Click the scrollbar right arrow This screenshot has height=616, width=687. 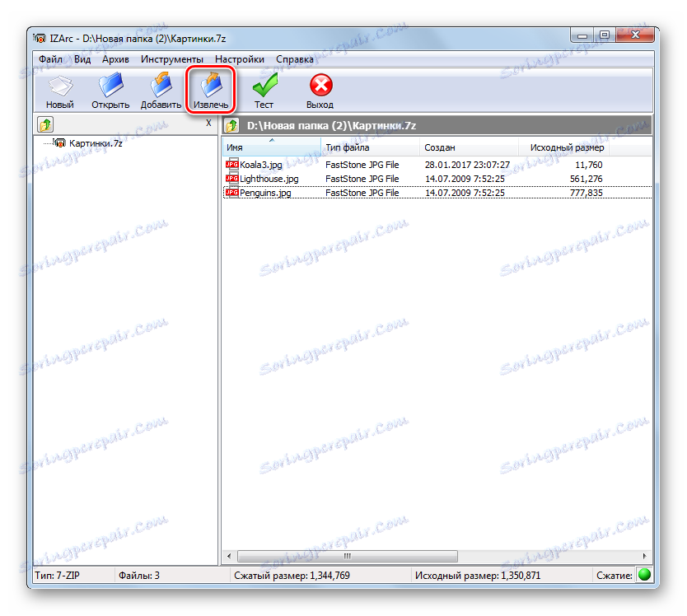click(x=644, y=556)
